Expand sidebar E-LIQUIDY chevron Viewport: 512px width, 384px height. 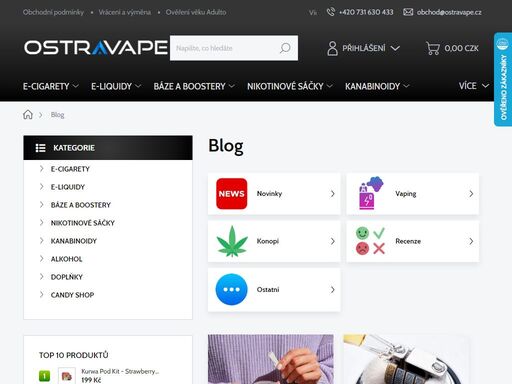[42, 187]
